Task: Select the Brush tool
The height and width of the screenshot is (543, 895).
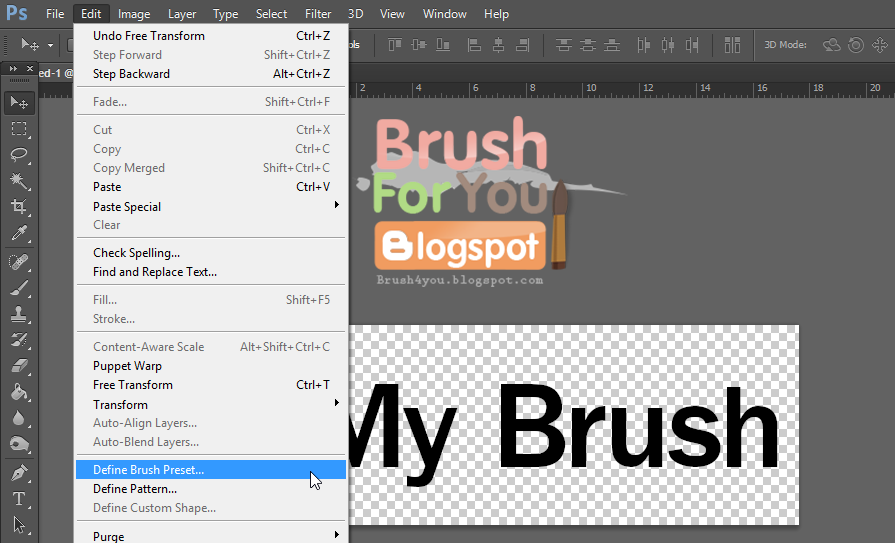Action: 19,288
